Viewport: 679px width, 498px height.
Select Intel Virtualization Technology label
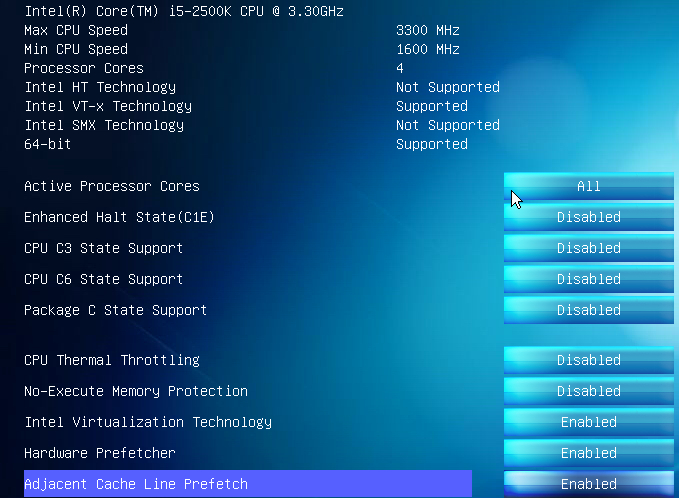tap(148, 422)
